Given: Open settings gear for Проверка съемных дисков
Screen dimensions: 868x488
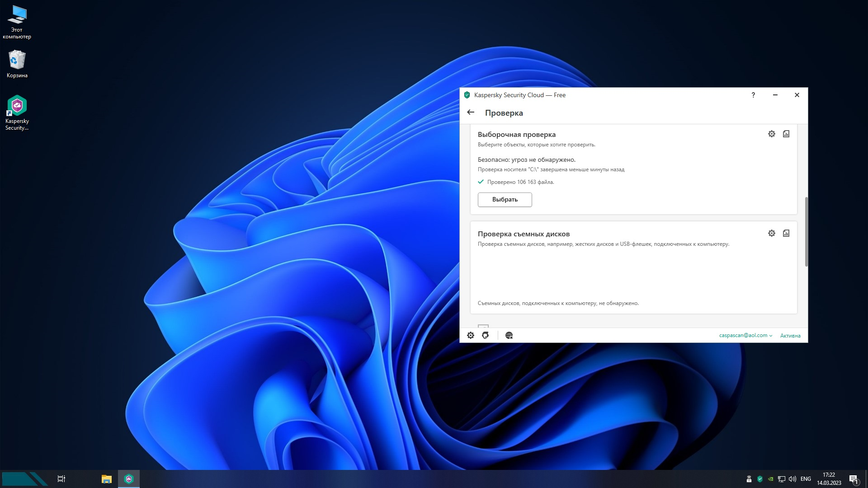Looking at the screenshot, I should [x=772, y=233].
